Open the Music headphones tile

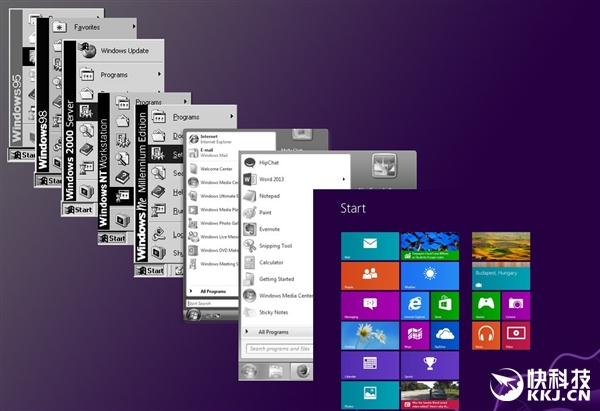pos(486,336)
